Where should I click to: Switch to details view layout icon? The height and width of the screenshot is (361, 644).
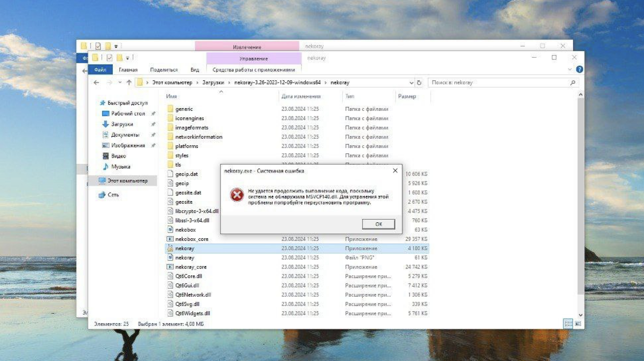[x=568, y=324]
